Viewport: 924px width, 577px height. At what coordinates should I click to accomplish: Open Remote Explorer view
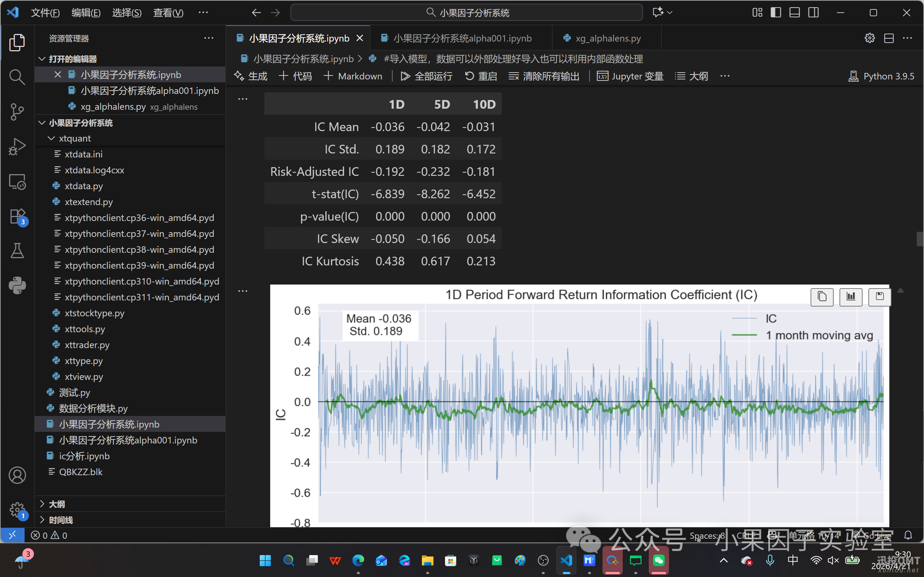pos(17,182)
